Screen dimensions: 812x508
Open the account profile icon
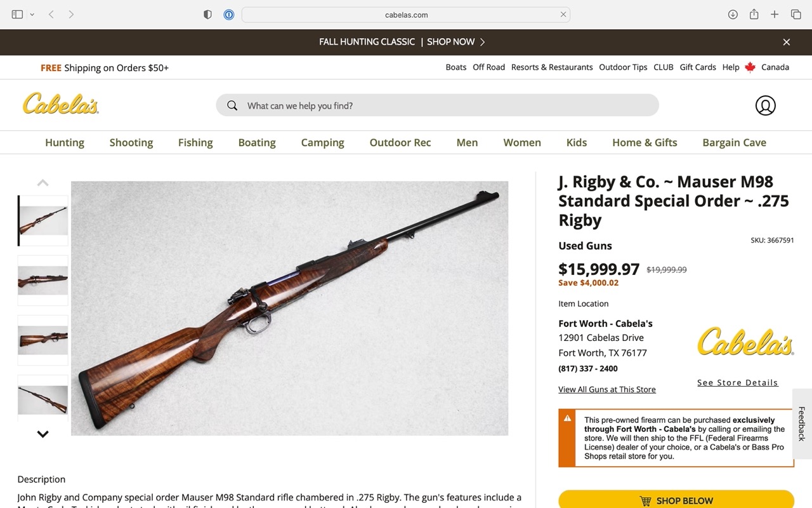(765, 105)
